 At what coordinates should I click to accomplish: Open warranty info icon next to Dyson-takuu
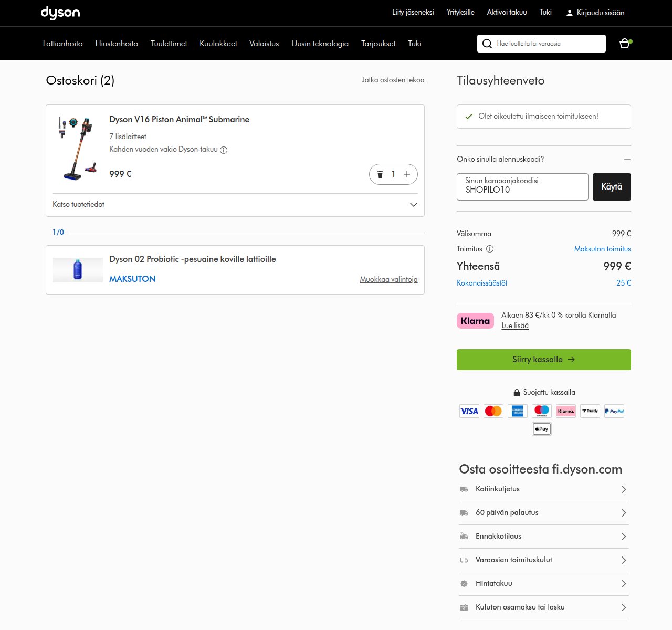pos(224,150)
